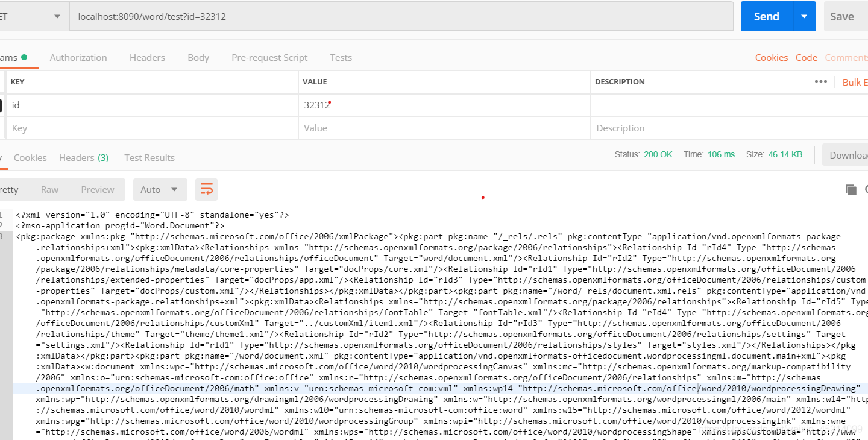Select the Raw response view
Screen dimensions: 868x440
[49, 189]
